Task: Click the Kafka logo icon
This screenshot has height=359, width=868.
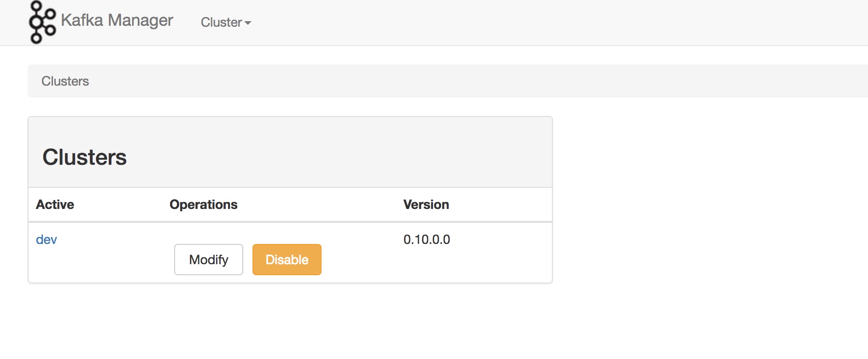Action: [x=42, y=22]
